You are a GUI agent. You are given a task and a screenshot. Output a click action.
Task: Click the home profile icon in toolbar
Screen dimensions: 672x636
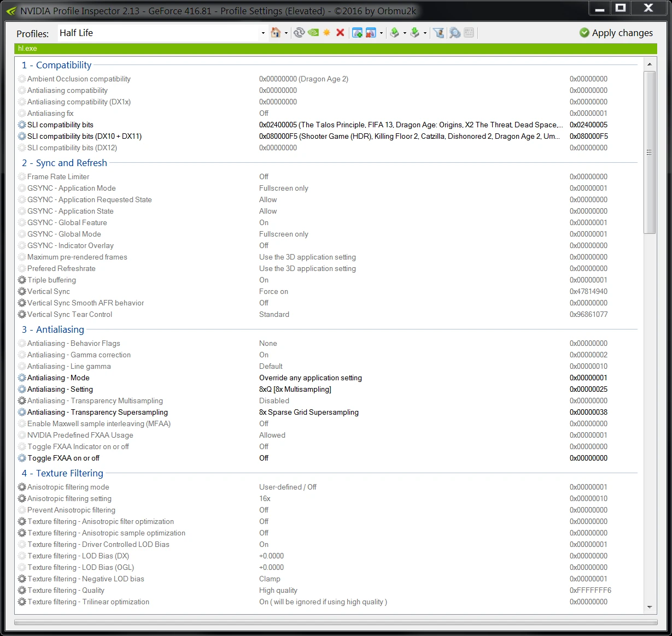click(x=276, y=33)
